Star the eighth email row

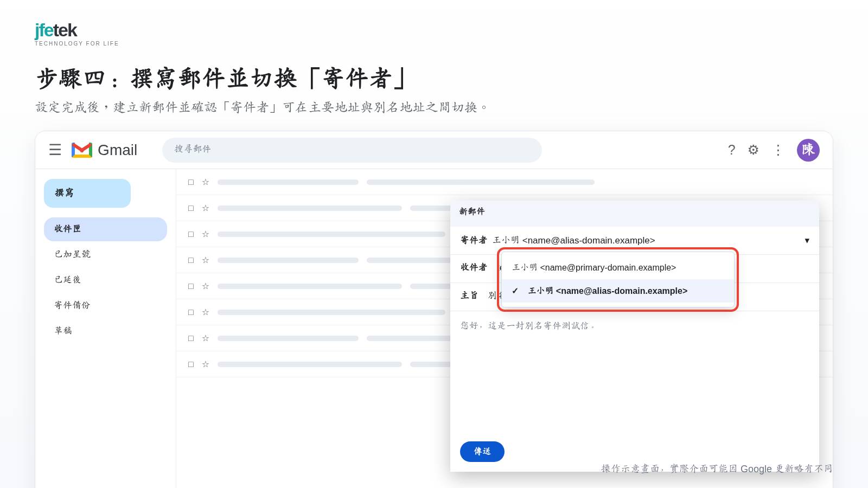206,364
